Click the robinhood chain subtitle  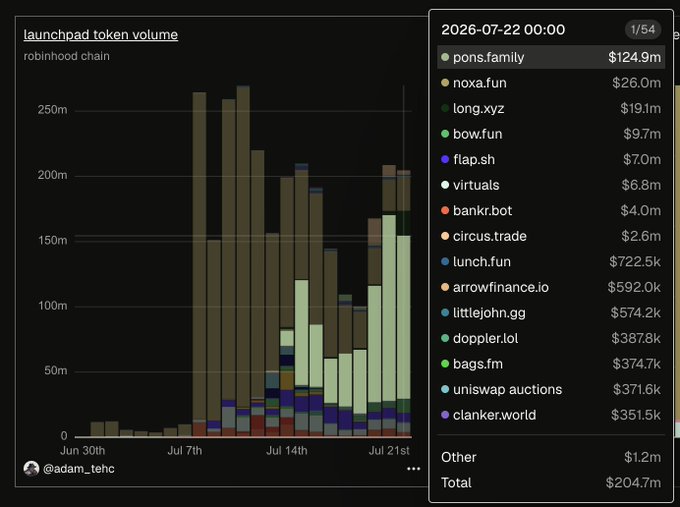pos(66,56)
